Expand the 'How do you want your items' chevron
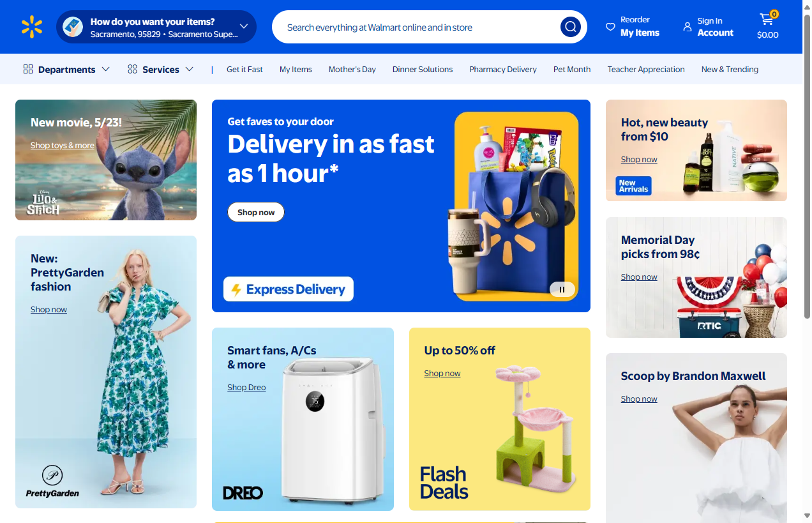812x523 pixels. (x=244, y=27)
